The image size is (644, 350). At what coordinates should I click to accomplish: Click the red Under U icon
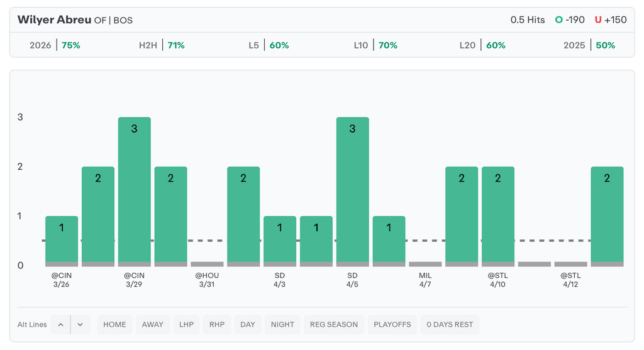597,19
